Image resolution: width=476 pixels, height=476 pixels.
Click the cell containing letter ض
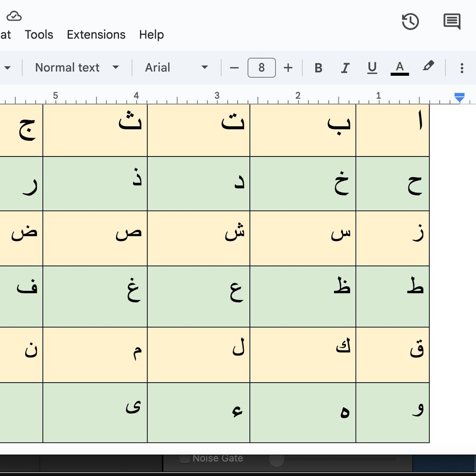click(21, 238)
